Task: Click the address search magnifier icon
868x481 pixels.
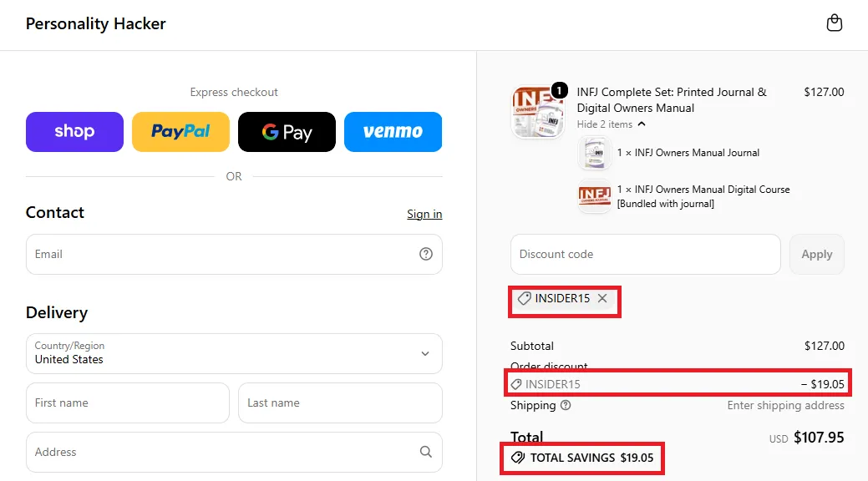Action: pyautogui.click(x=426, y=452)
